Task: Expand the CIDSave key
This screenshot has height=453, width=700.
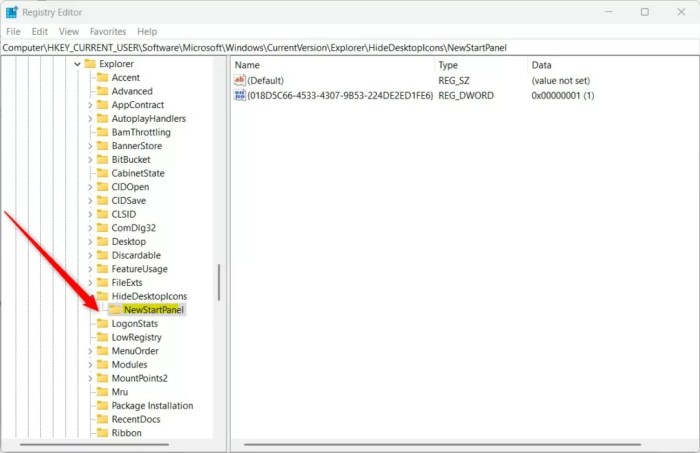Action: [x=90, y=201]
